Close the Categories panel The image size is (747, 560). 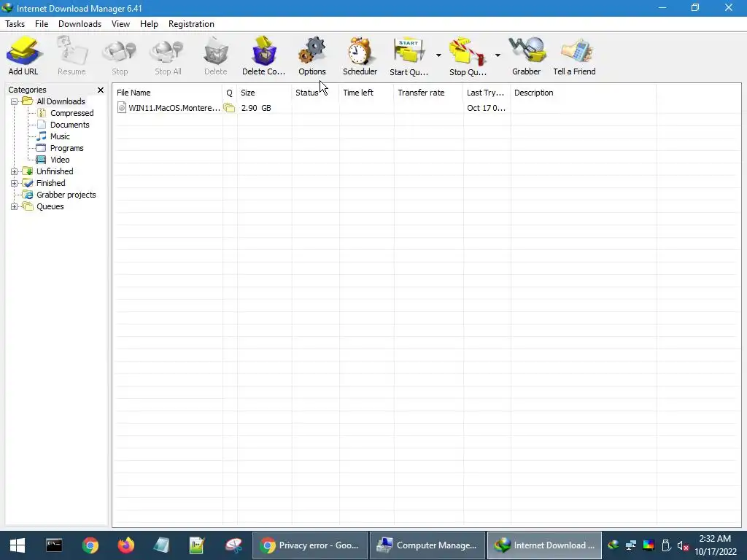pyautogui.click(x=101, y=90)
